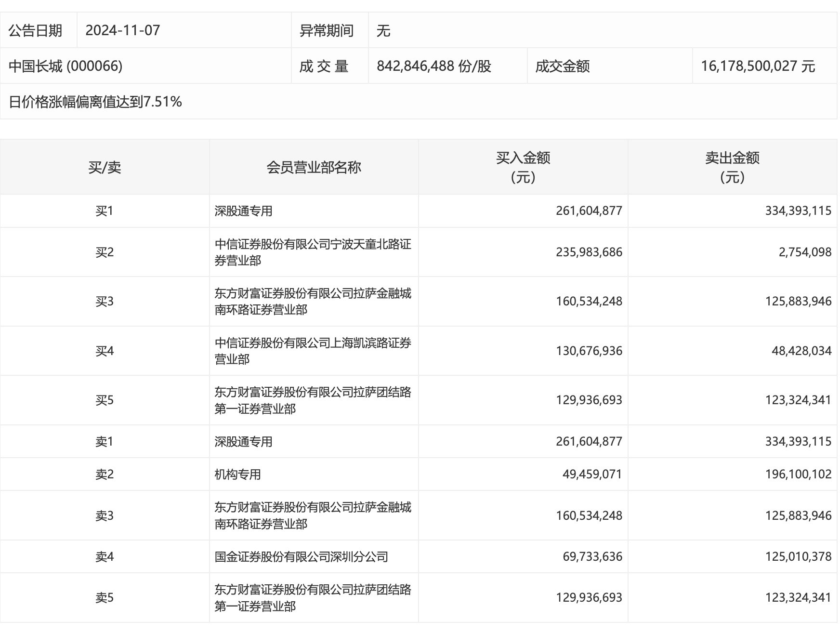
Task: Click sell amount 2,754,098
Action: click(x=805, y=252)
